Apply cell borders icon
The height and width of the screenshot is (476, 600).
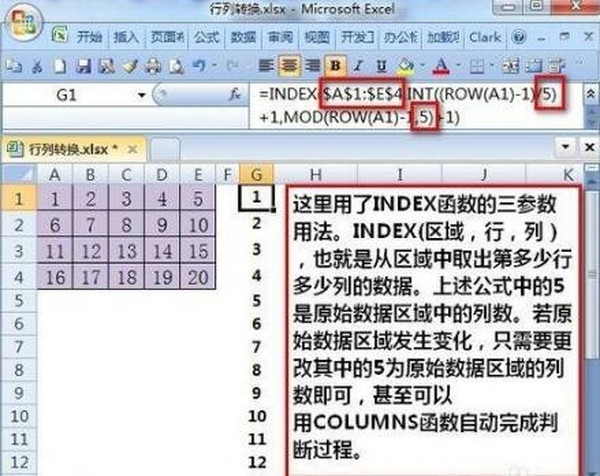tap(476, 67)
